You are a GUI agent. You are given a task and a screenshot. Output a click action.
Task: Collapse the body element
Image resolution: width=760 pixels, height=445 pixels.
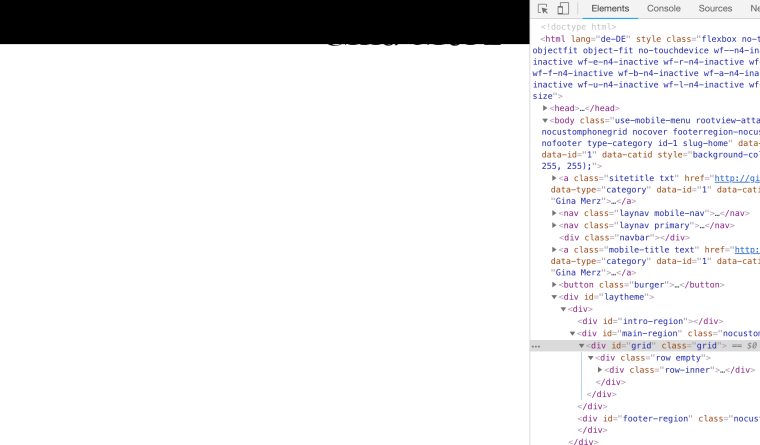click(x=545, y=120)
